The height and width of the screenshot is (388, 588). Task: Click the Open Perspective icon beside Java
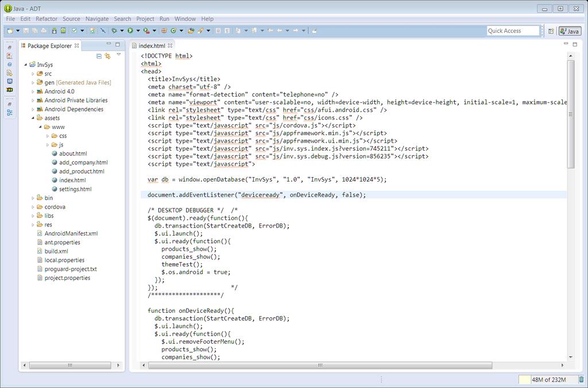[551, 31]
